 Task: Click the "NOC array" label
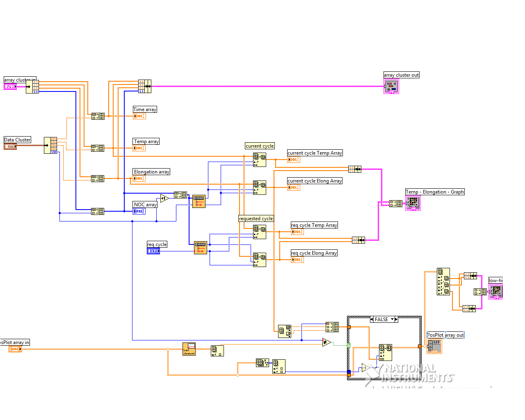[145, 205]
